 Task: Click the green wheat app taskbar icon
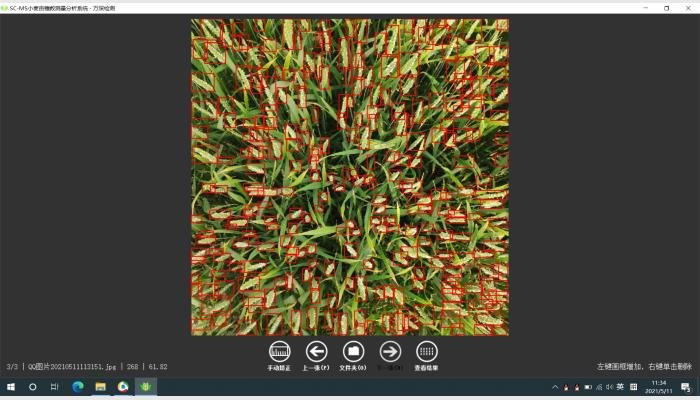click(145, 387)
